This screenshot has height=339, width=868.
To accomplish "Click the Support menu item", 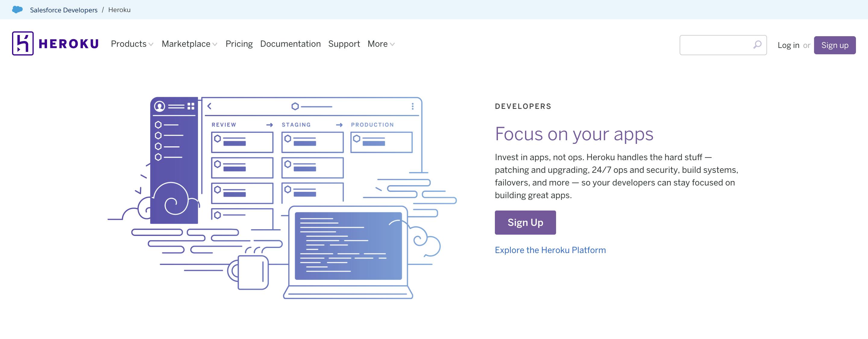I will pos(344,44).
